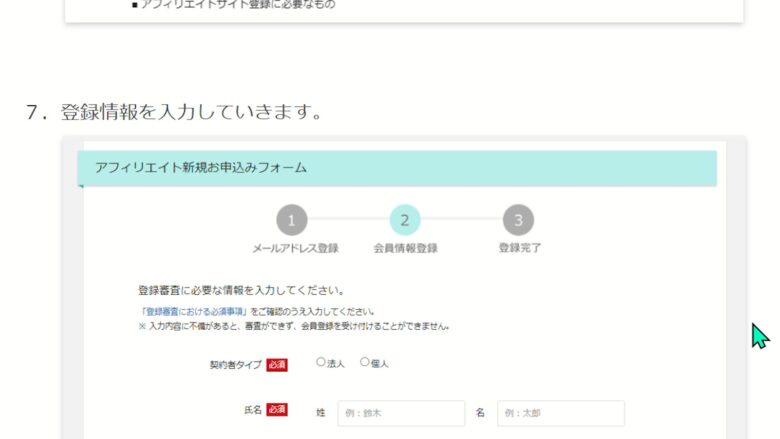Click the 氏名 field label
The width and height of the screenshot is (780, 439).
[x=252, y=411]
